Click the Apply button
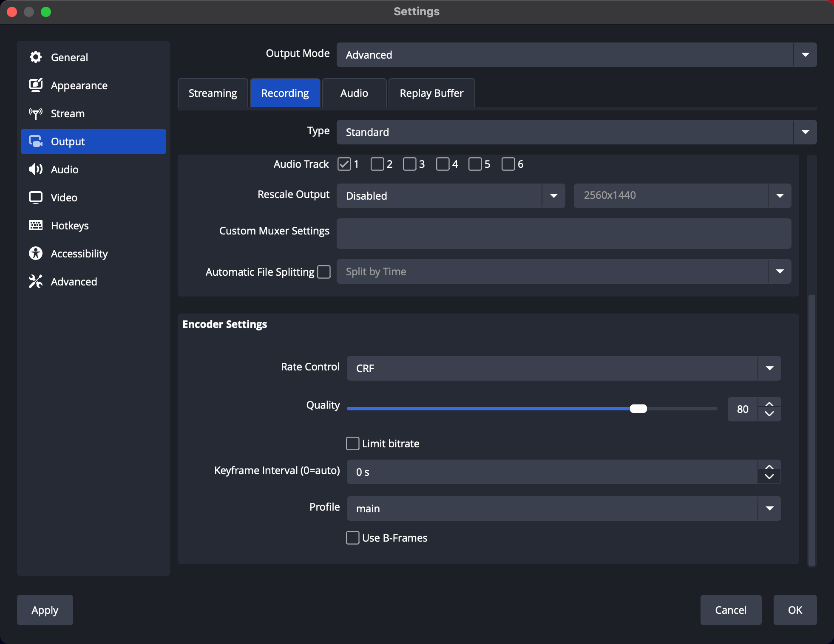The image size is (834, 644). tap(44, 610)
